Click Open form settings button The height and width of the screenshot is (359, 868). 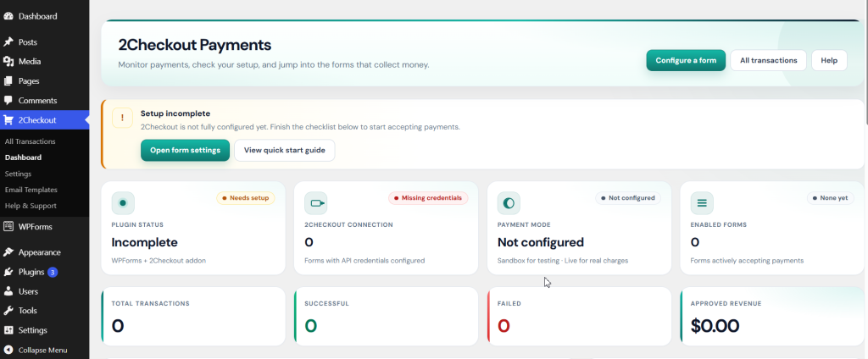tap(185, 151)
